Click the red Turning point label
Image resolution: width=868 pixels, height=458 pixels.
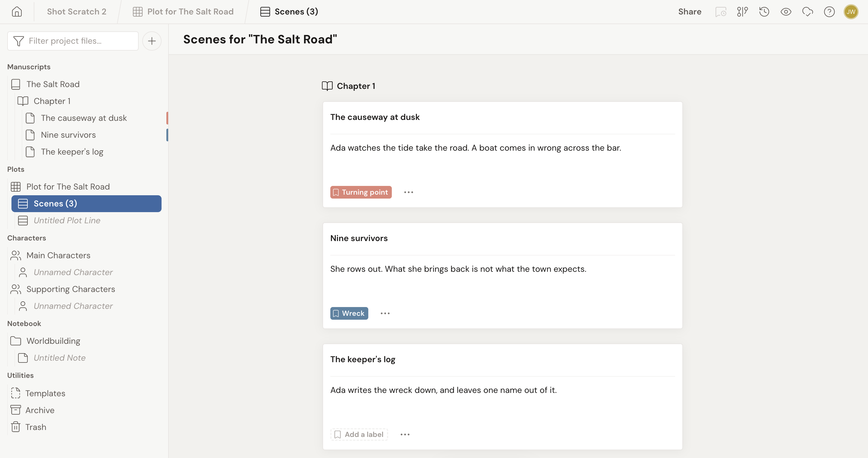pos(360,192)
